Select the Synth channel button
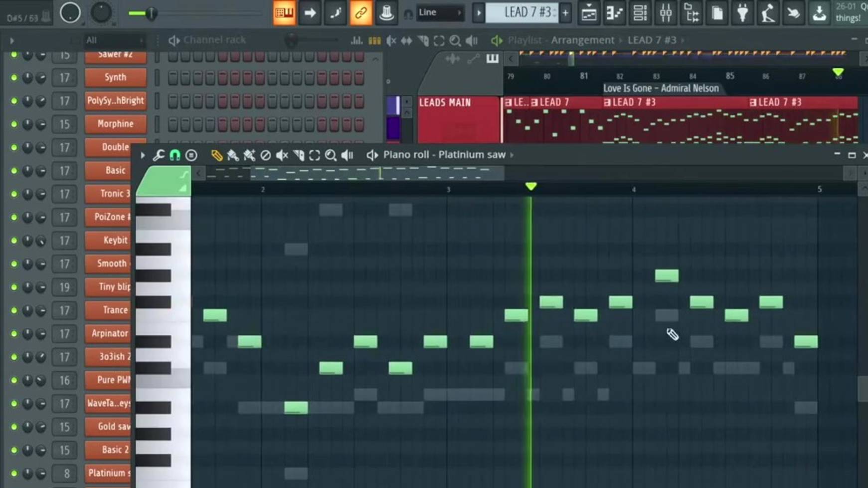This screenshot has height=488, width=868. click(115, 77)
